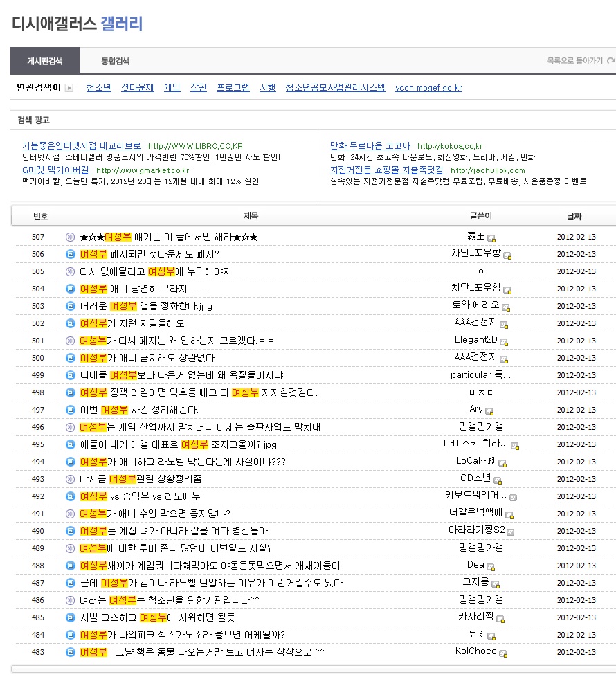Click the gallog icon beside Elegant2D
Screen dimensions: 616x677
(504, 342)
